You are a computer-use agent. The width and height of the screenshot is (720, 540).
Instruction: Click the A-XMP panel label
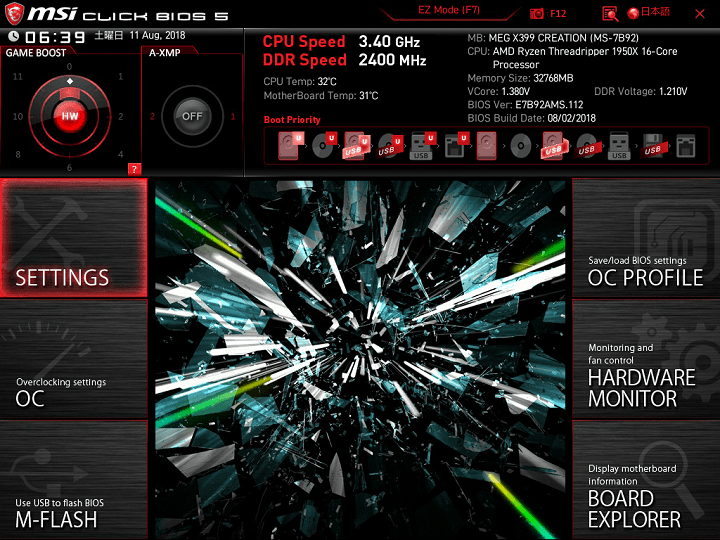pos(164,53)
